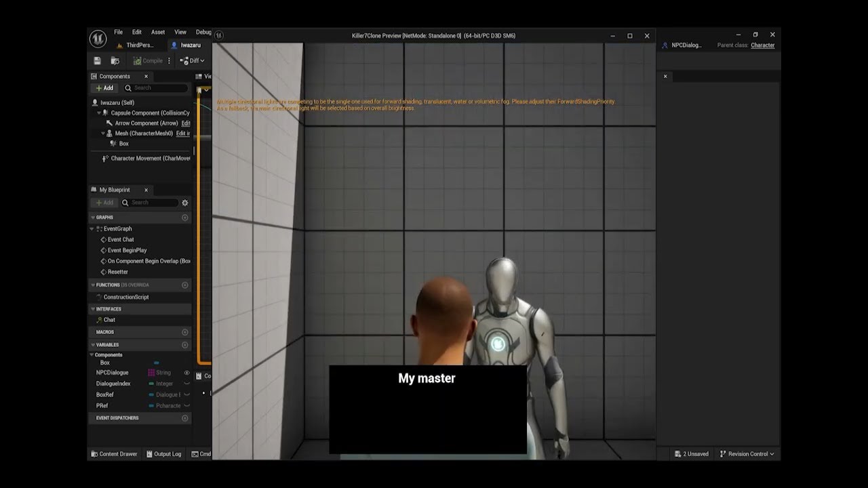
Task: Toggle BoxRef instance editable eye
Action: click(x=186, y=394)
